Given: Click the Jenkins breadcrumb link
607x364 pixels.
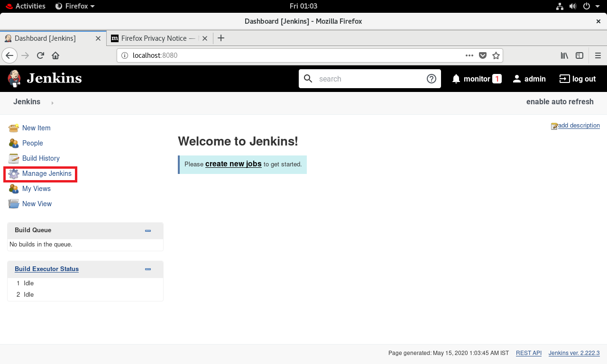Looking at the screenshot, I should 27,102.
